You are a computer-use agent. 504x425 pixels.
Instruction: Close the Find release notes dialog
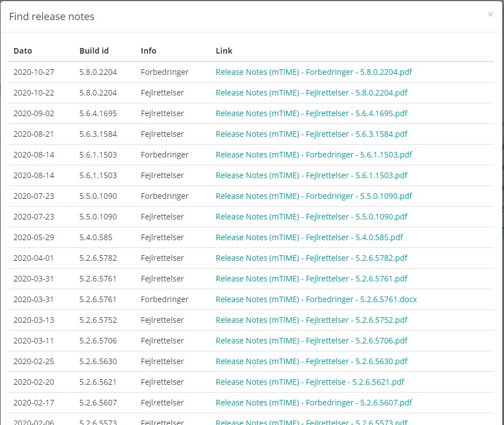click(x=490, y=15)
